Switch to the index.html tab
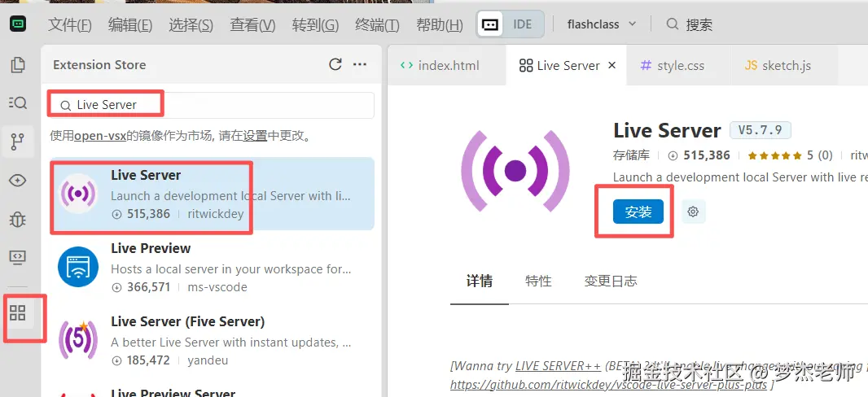The height and width of the screenshot is (397, 868). (447, 65)
